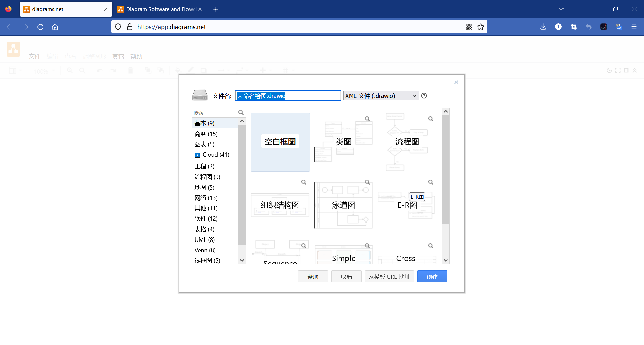Select the 工程 (3) category
The image size is (644, 345).
click(x=215, y=166)
